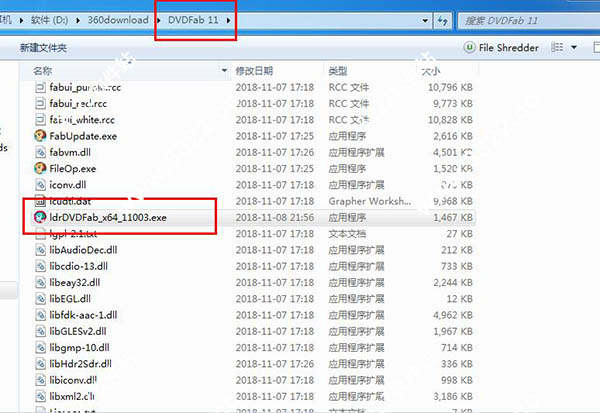Select the file FabUpdate.exe
Image resolution: width=600 pixels, height=413 pixels.
tap(83, 136)
